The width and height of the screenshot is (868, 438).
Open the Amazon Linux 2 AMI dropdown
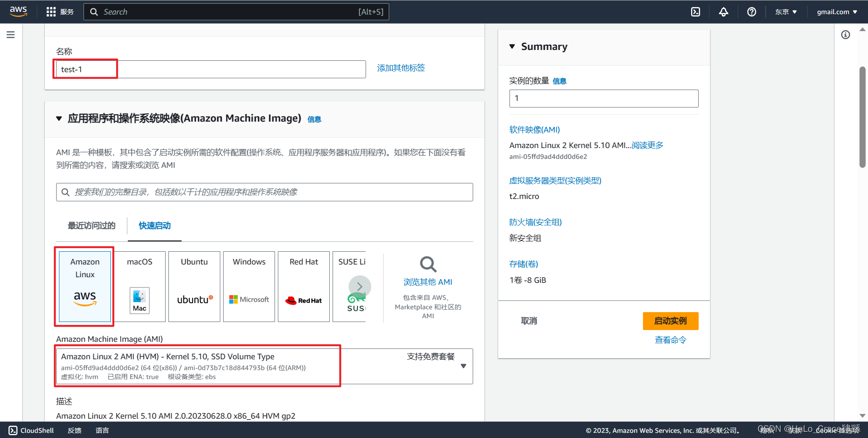coord(265,366)
